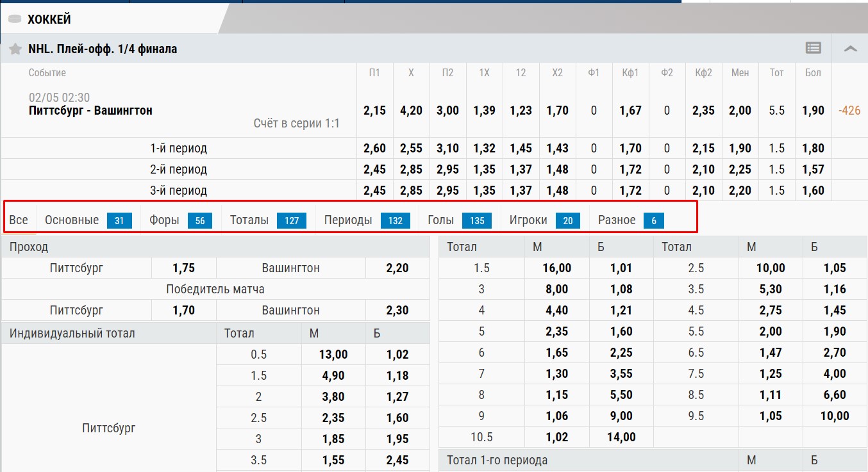
Task: Pick match П2 odds 3,00
Action: coord(447,110)
